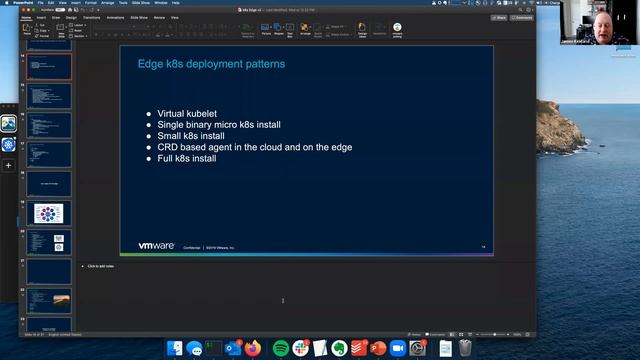Click the plus icon in left sidebar
This screenshot has width=640, height=360.
(x=8, y=165)
